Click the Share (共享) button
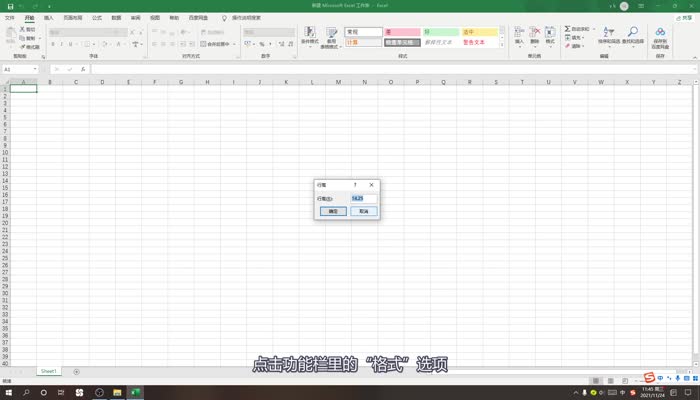Image resolution: width=700 pixels, height=400 pixels. (684, 18)
